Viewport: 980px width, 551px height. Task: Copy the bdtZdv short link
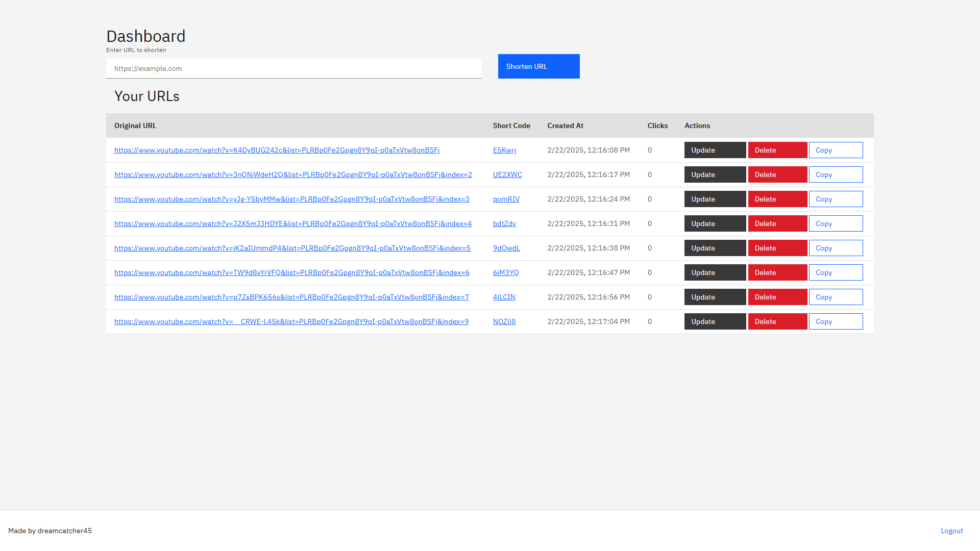coord(836,223)
